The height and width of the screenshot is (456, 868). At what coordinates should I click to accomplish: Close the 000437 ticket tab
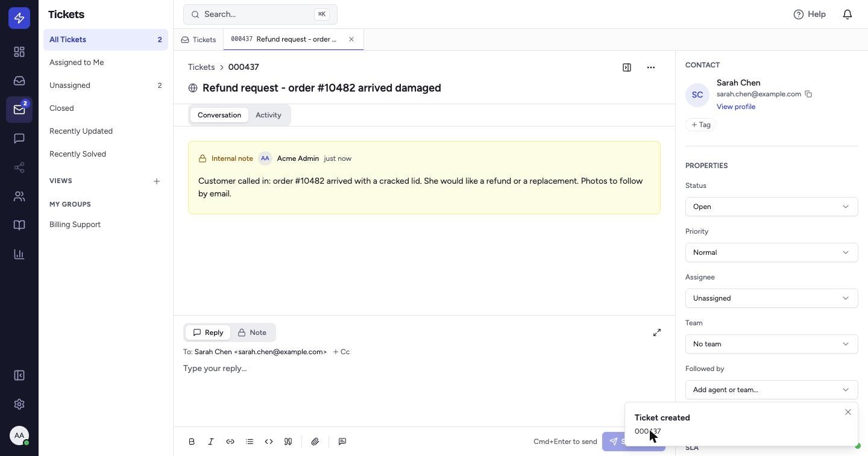(x=351, y=39)
